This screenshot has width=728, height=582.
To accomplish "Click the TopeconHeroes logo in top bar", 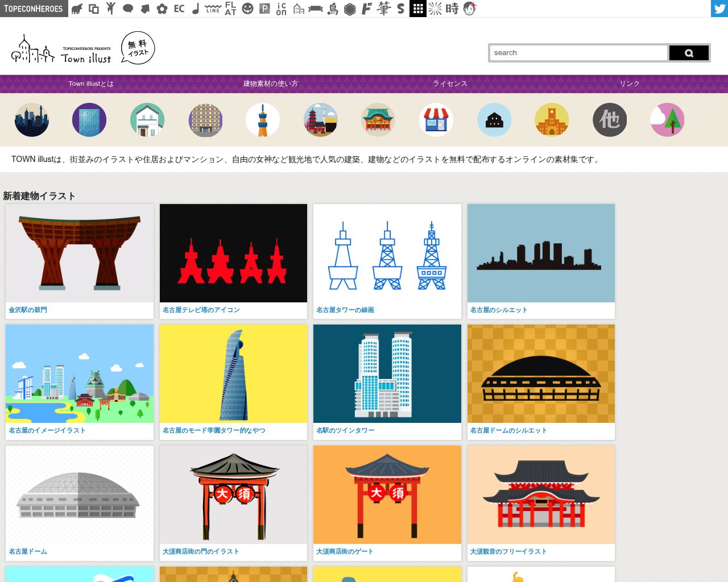I will tap(34, 9).
